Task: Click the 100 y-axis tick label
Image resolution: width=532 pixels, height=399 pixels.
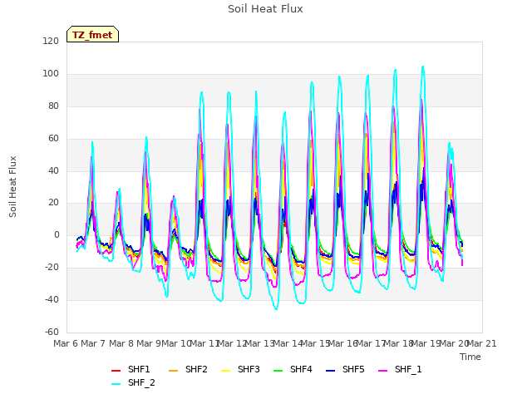Action: (51, 74)
